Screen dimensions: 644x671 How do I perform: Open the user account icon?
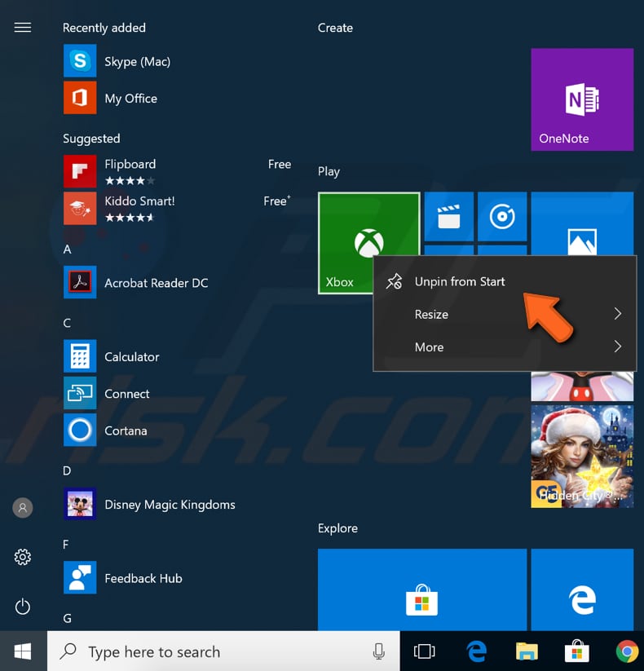tap(23, 507)
